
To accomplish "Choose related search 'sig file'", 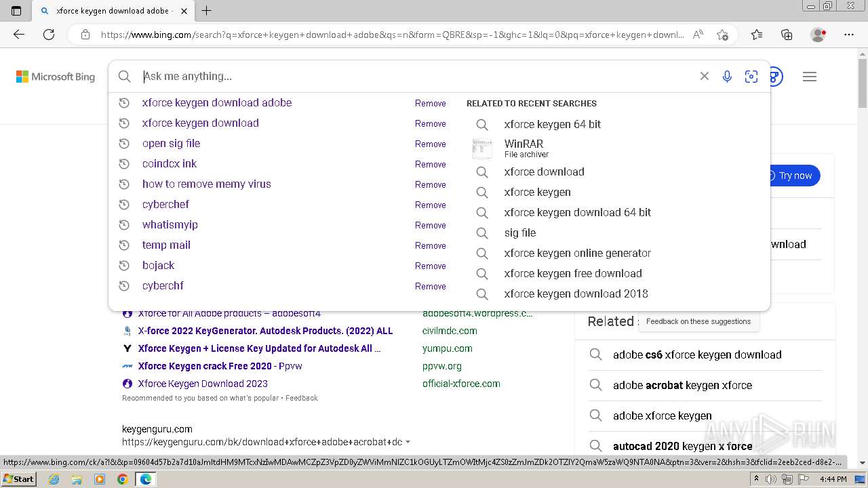I will coord(520,233).
